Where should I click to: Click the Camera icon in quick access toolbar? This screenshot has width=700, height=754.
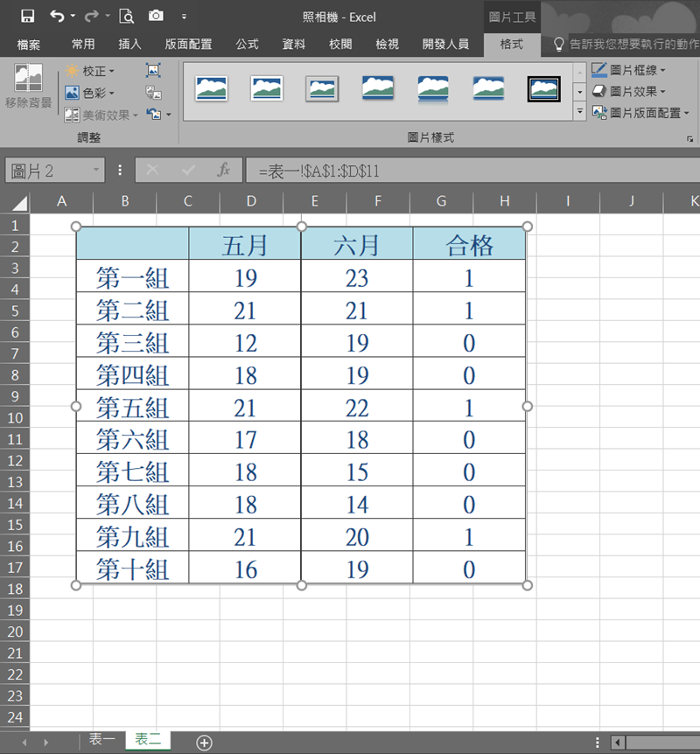click(156, 16)
